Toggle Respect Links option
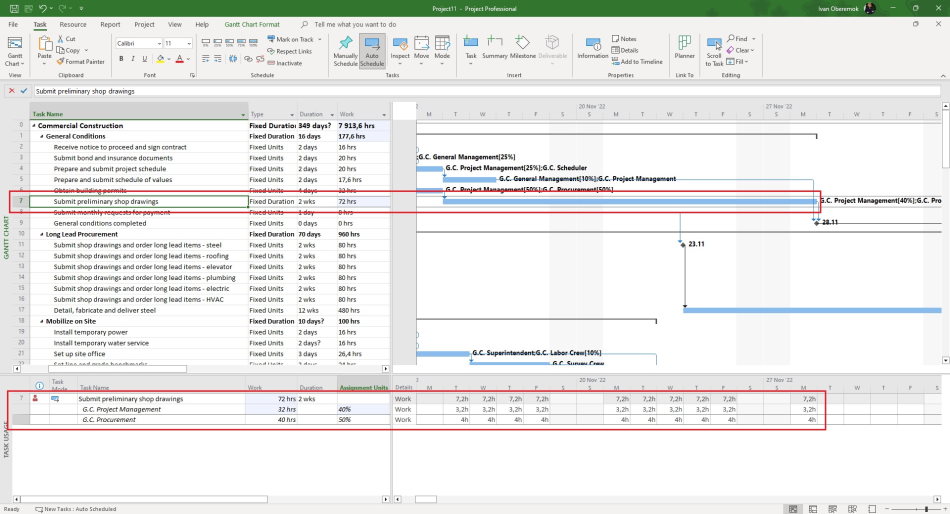Viewport: 950px width, 514px height. tap(289, 51)
